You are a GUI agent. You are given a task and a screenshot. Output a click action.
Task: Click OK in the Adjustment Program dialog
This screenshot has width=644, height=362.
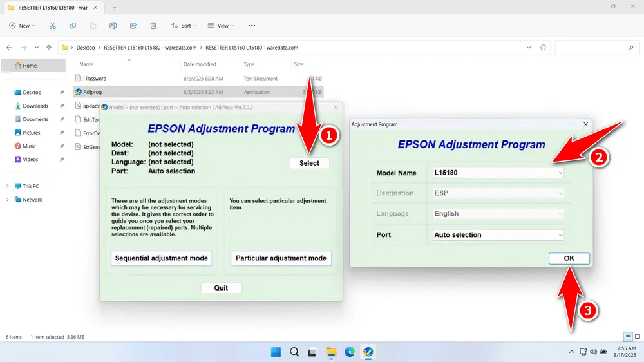(x=569, y=258)
